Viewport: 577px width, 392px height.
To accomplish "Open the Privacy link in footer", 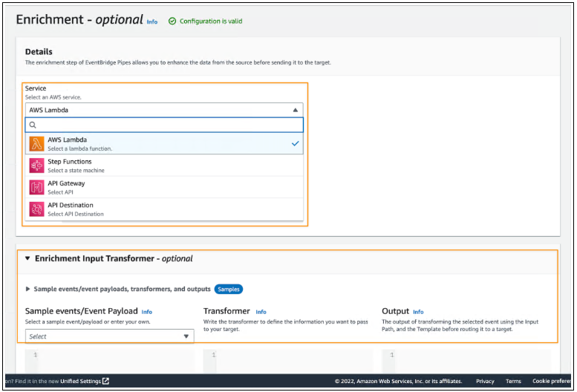I will [x=485, y=382].
